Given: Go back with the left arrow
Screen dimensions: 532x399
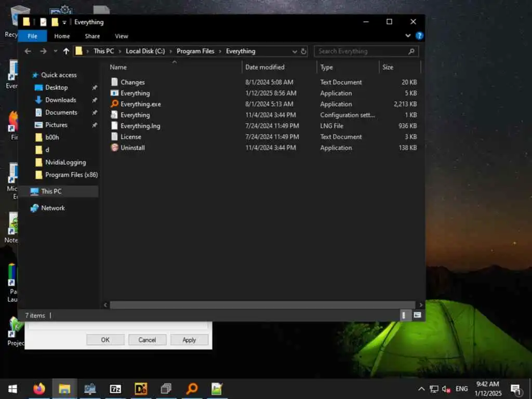Looking at the screenshot, I should (x=28, y=51).
